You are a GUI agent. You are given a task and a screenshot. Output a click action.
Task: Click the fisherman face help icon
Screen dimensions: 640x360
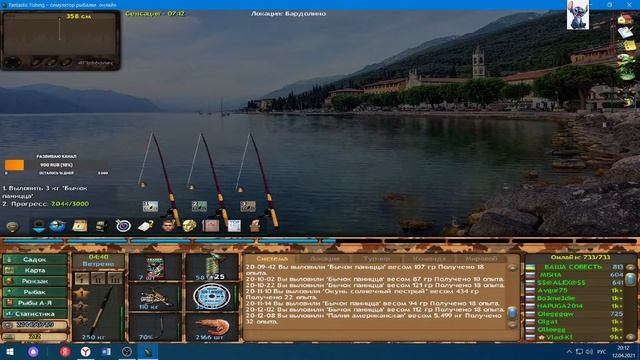(168, 226)
